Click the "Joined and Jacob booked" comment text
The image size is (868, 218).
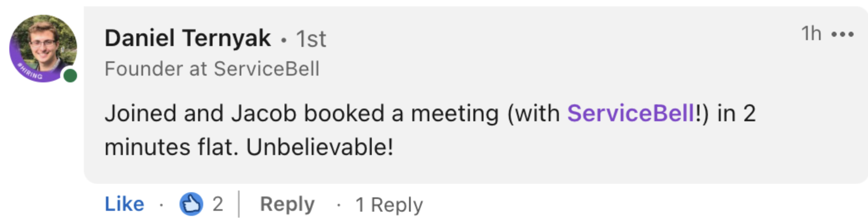click(x=244, y=113)
